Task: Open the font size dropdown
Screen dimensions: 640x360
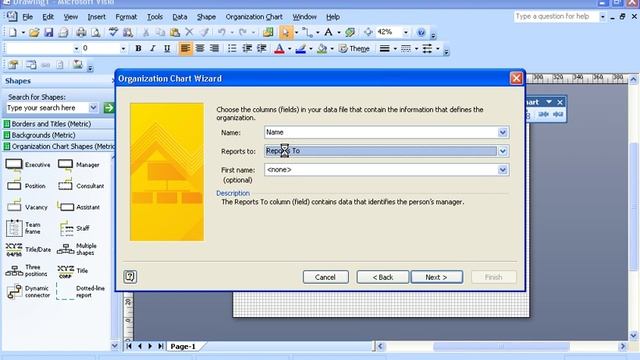Action: pyautogui.click(x=123, y=49)
